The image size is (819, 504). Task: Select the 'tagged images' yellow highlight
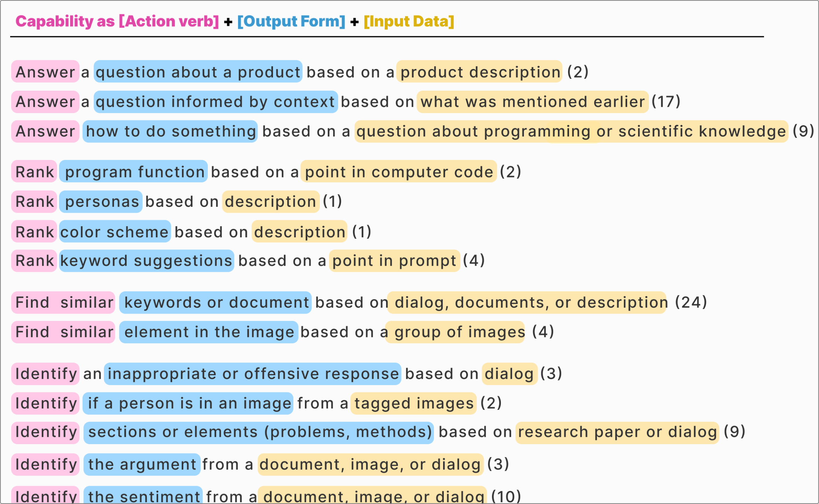[x=413, y=403]
